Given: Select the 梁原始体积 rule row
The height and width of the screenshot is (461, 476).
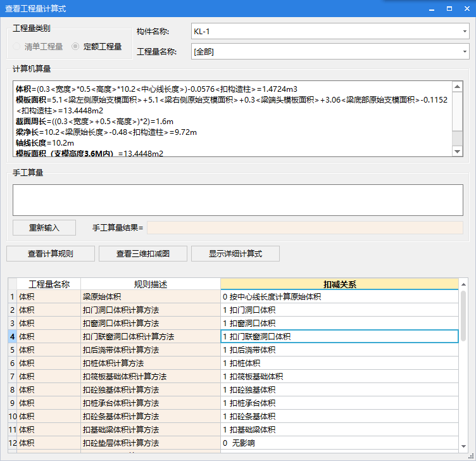Looking at the screenshot, I should [x=150, y=296].
